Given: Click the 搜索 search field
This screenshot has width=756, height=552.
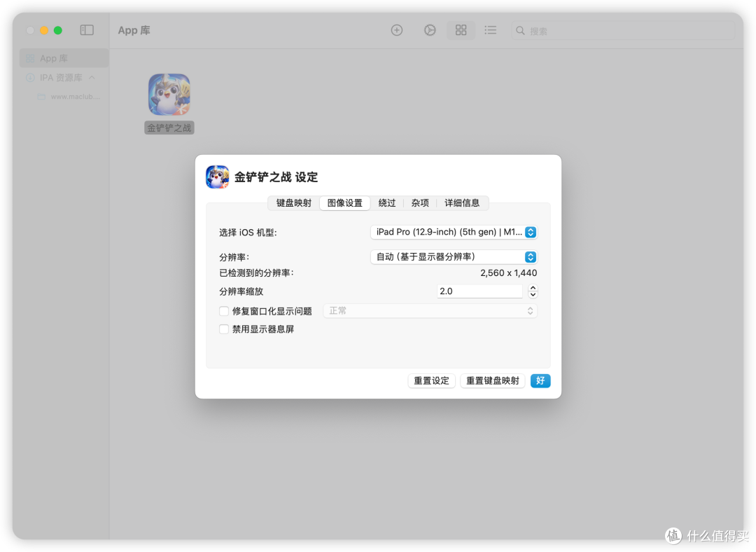Looking at the screenshot, I should click(623, 31).
